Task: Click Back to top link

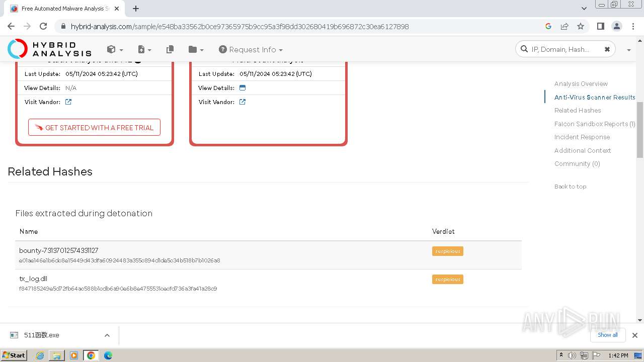Action: coord(571,187)
